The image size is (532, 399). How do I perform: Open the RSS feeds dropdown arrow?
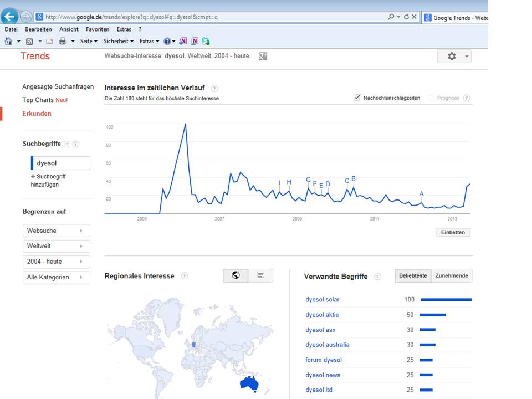pos(40,42)
